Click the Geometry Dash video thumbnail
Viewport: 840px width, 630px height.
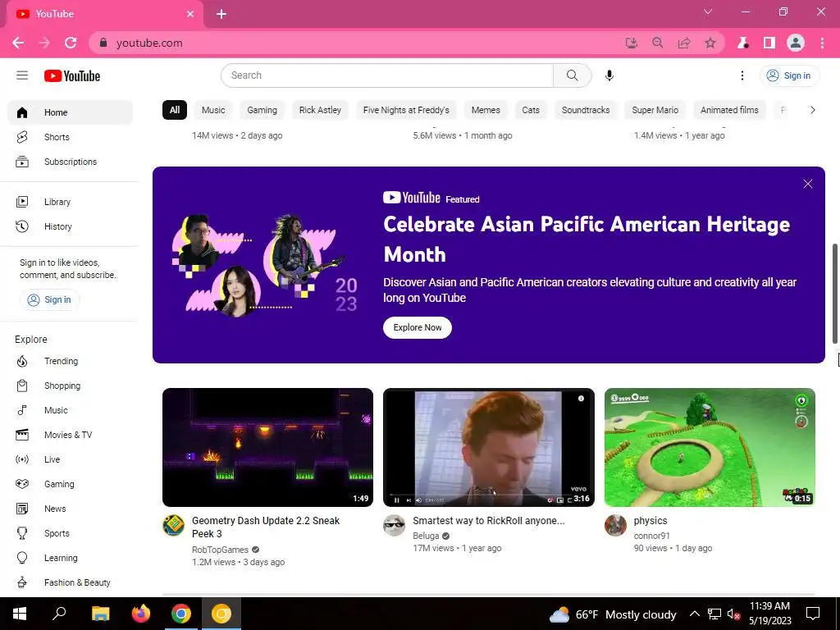[268, 447]
